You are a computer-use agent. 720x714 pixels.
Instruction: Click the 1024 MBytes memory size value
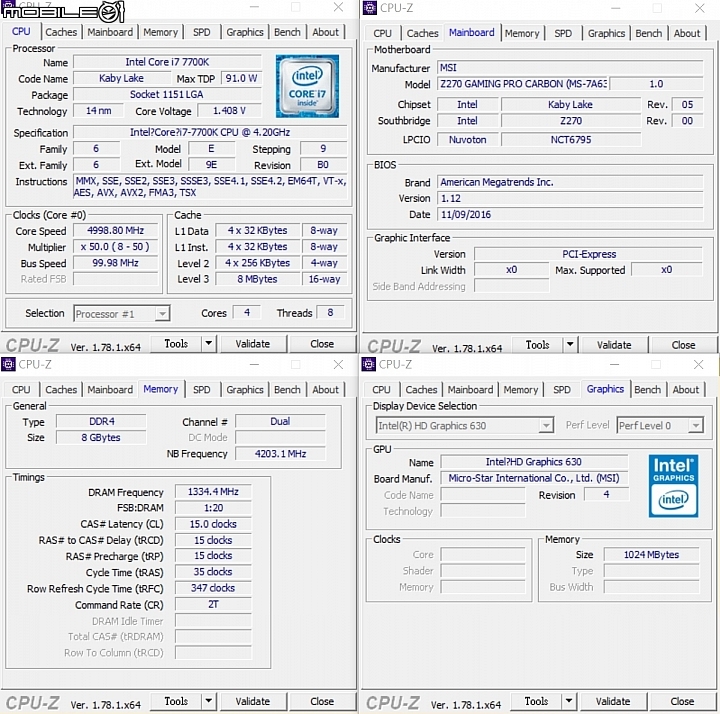[651, 555]
